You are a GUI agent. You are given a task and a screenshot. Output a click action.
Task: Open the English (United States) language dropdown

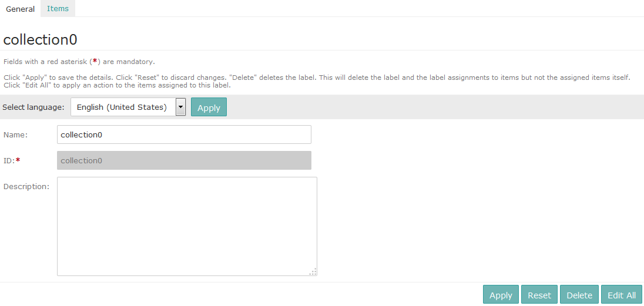[122, 107]
